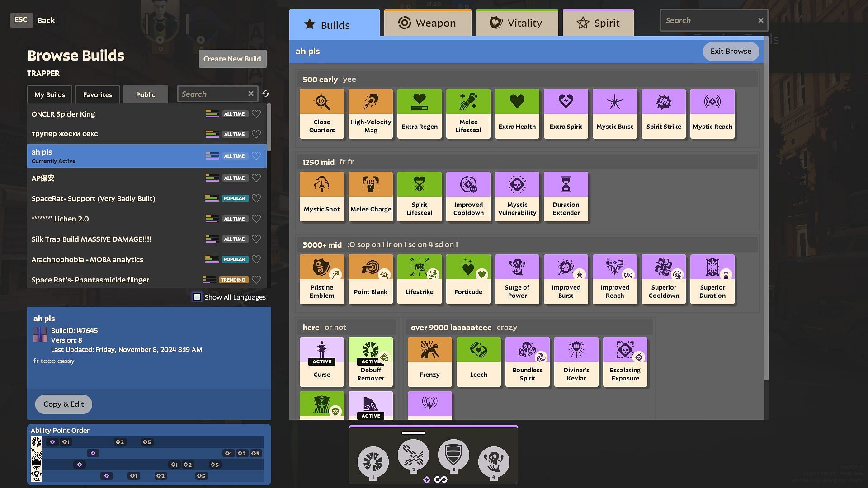Enable Show All Languages checkbox

[197, 297]
